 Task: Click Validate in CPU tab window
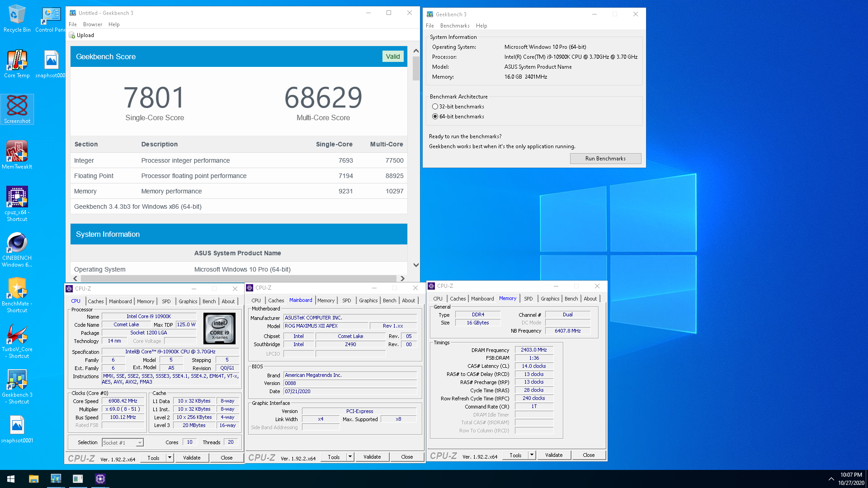pos(192,458)
